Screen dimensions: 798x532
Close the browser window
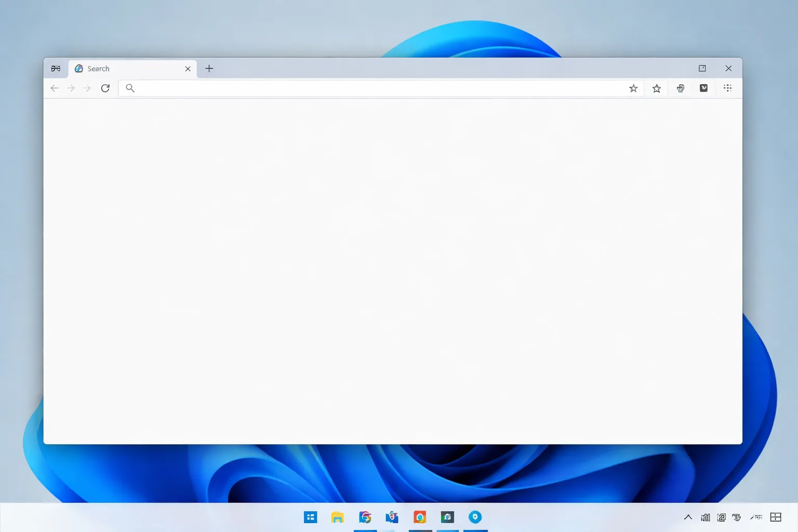[728, 69]
